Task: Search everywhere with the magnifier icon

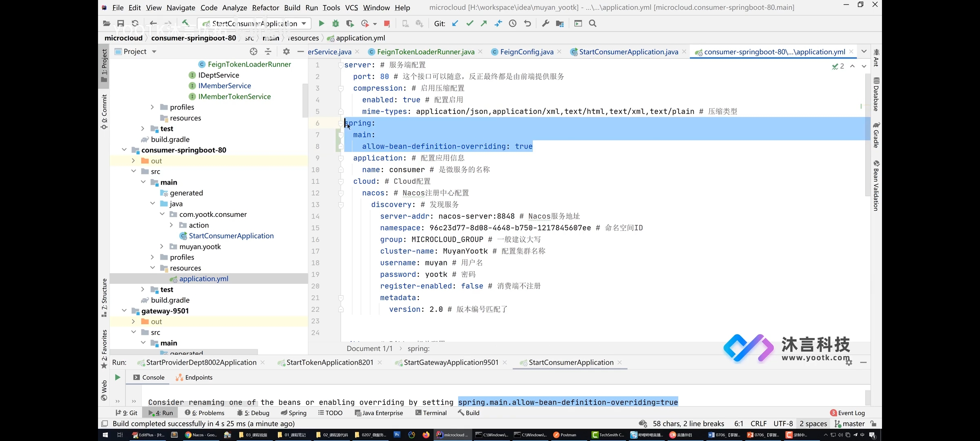Action: pos(593,24)
